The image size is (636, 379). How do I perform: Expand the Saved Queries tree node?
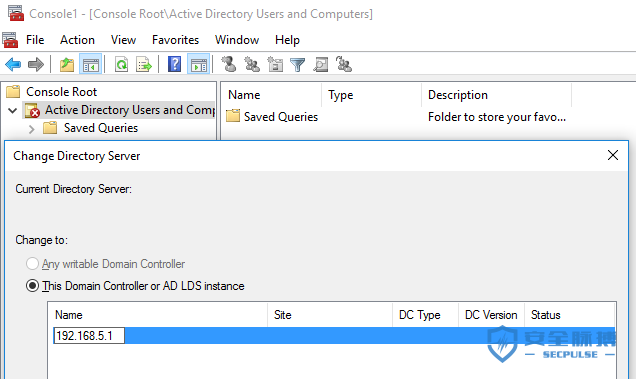click(32, 129)
